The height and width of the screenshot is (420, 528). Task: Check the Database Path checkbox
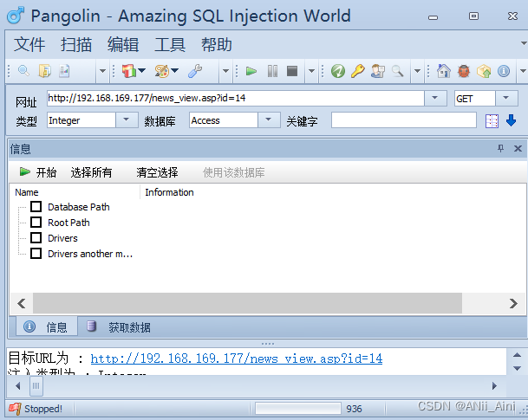point(36,206)
